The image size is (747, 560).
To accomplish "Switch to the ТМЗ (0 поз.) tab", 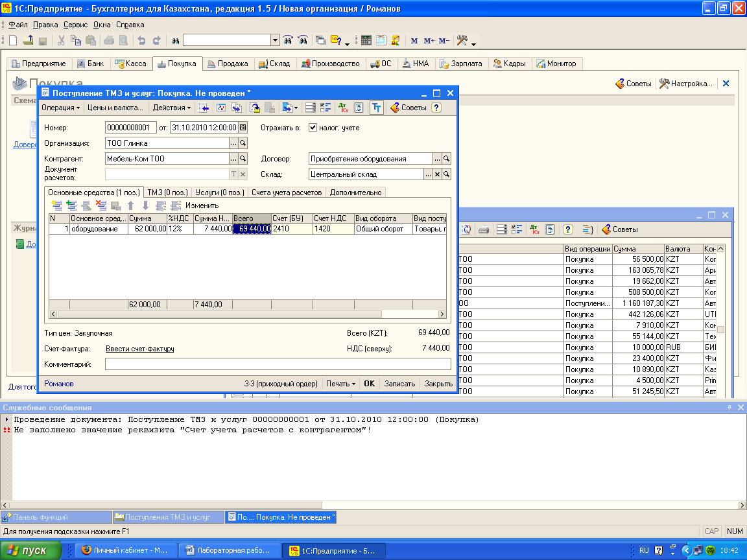I will 168,192.
